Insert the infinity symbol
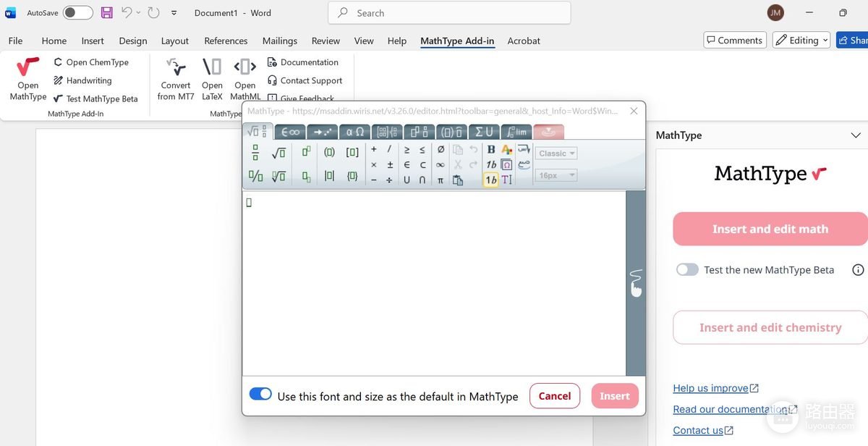The width and height of the screenshot is (868, 446). coord(441,165)
